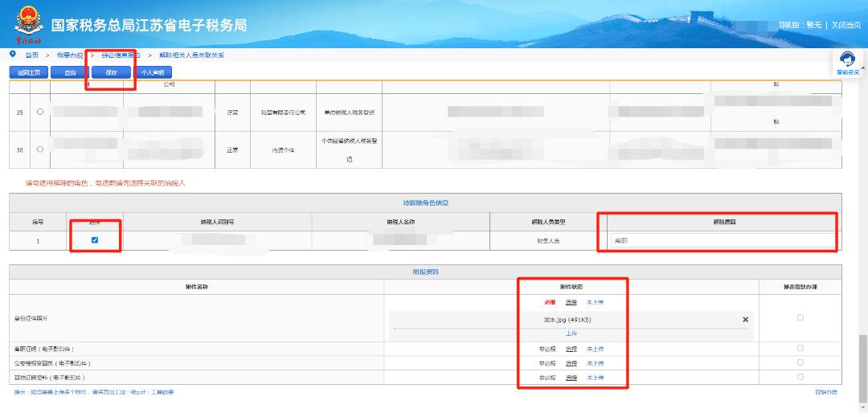Image resolution: width=868 pixels, height=417 pixels.
Task: Remove the 加水.jpg file with the X icon
Action: click(745, 320)
